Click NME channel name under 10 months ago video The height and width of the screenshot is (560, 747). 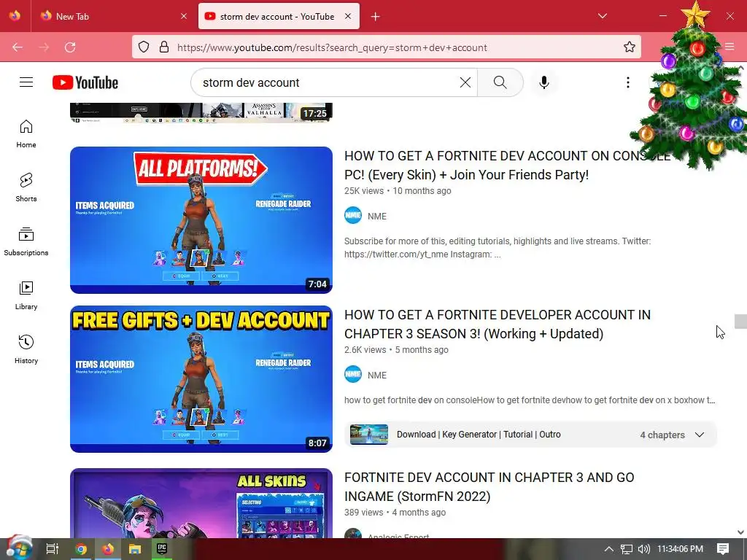pos(377,216)
